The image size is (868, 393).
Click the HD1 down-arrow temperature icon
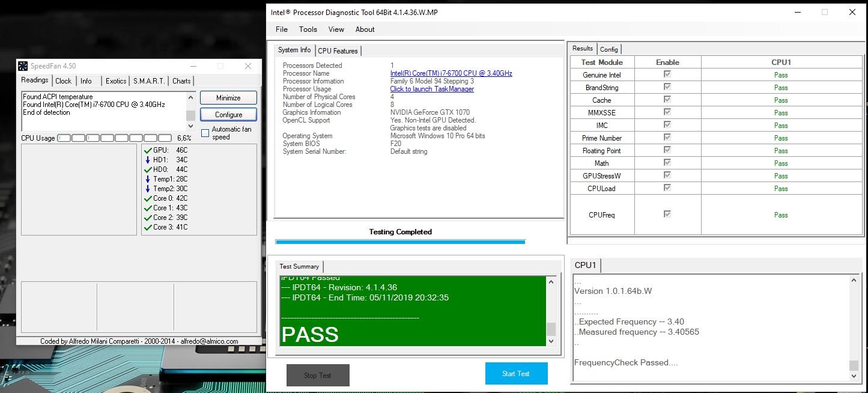pyautogui.click(x=148, y=160)
